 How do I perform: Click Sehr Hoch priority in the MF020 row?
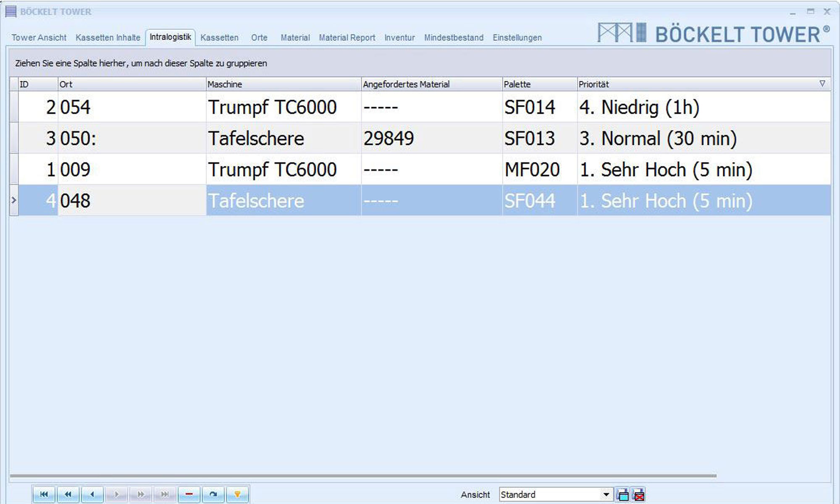coord(704,169)
